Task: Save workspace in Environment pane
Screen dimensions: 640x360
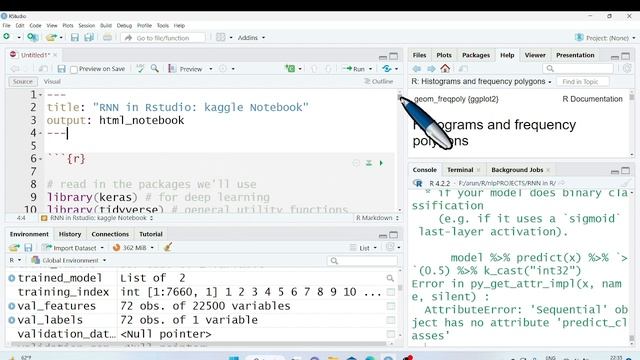Action: point(28,248)
